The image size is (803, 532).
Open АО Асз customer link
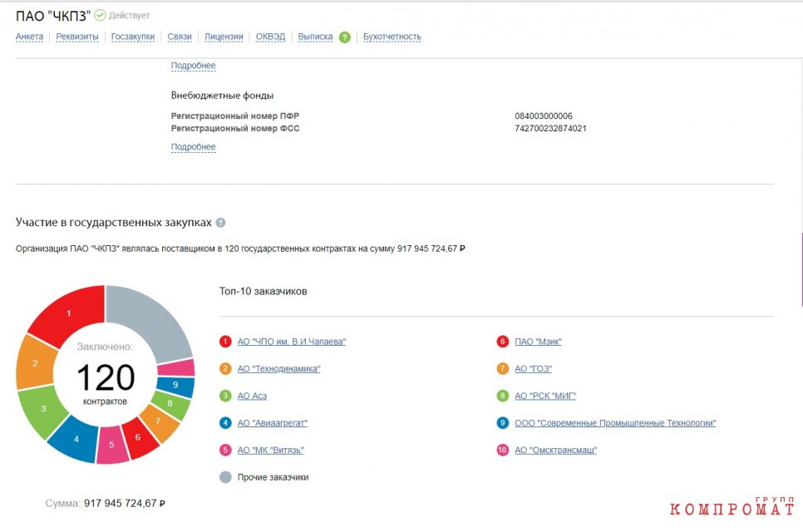tap(252, 396)
